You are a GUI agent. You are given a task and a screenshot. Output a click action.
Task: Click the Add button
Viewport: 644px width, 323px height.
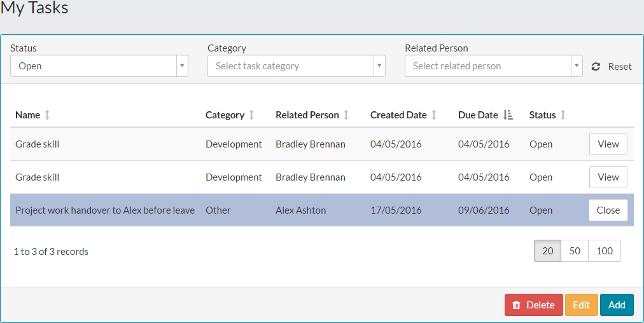click(x=617, y=305)
